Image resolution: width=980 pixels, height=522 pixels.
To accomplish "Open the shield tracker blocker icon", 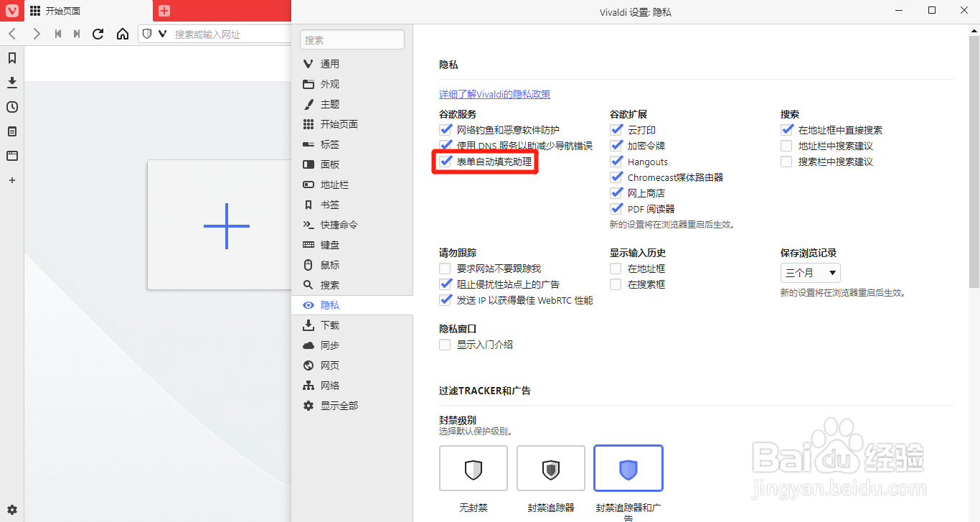I will 147,34.
